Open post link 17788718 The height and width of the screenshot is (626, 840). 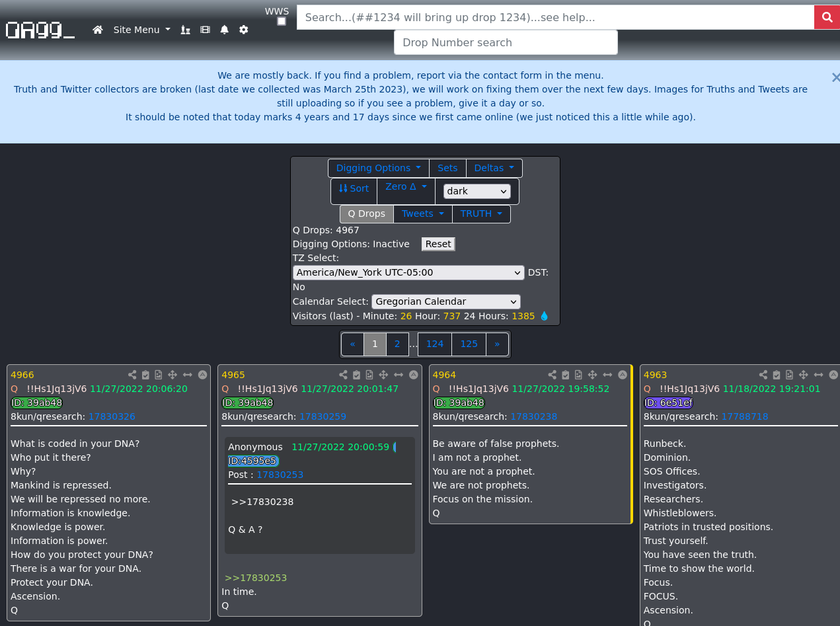coord(745,416)
